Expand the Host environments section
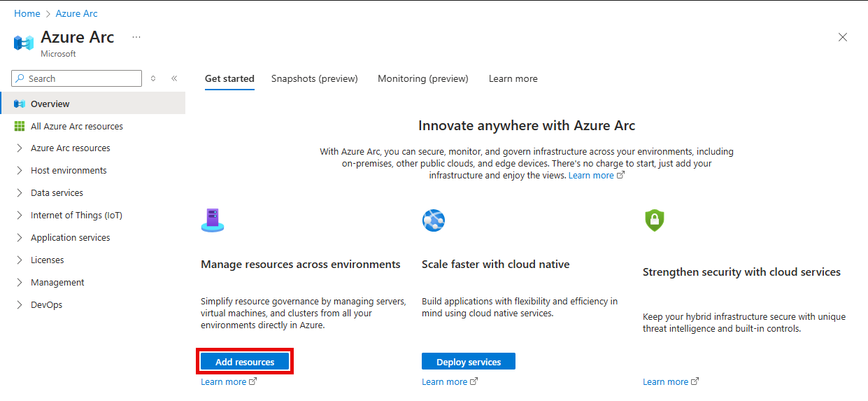Screen dimensions: 868x401 coord(20,171)
